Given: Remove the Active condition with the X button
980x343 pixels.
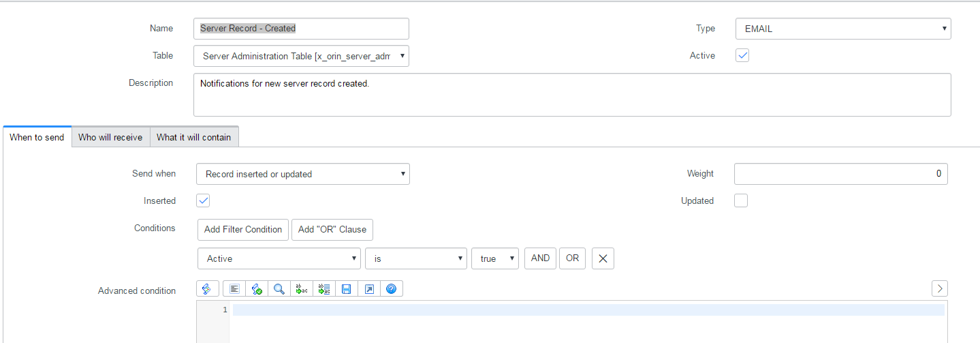Looking at the screenshot, I should tap(603, 258).
